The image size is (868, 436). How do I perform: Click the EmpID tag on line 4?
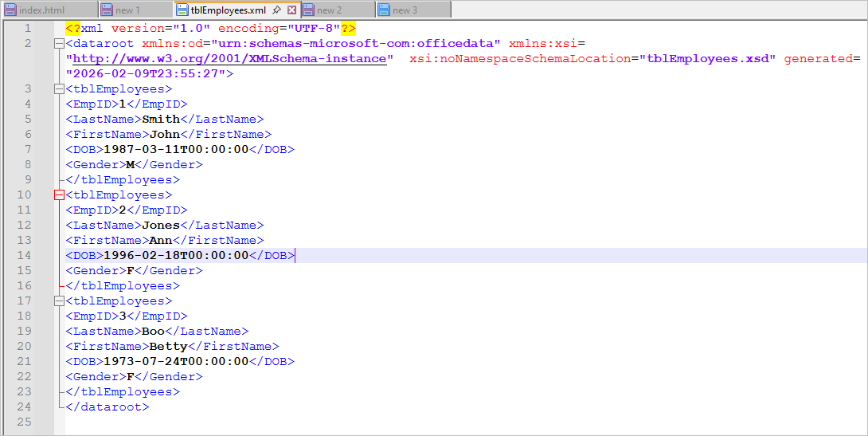(92, 104)
